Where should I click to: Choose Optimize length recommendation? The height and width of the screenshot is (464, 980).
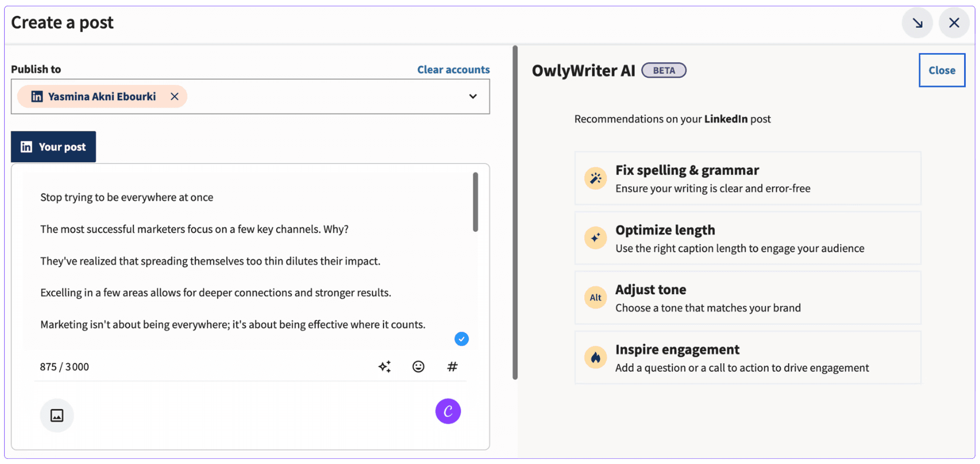[x=748, y=238]
